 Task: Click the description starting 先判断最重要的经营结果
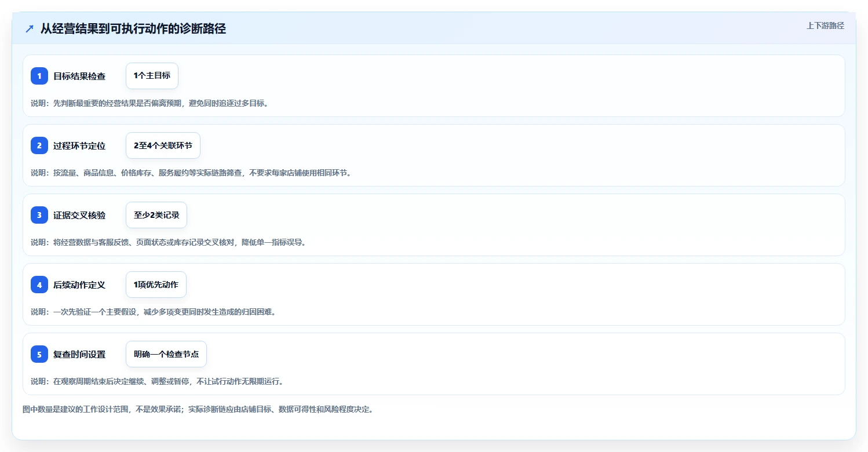(x=149, y=103)
